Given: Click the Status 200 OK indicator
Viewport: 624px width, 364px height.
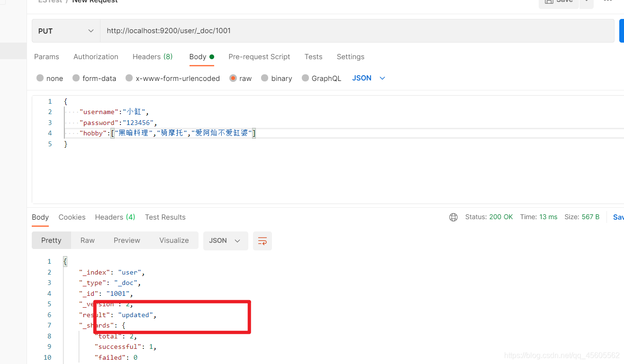Looking at the screenshot, I should [x=489, y=217].
